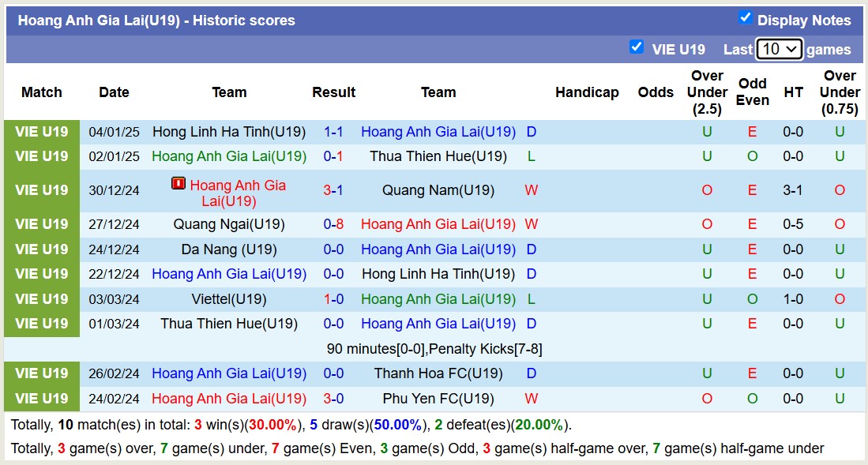The image size is (868, 465).
Task: Click the 1-1 result link
Action: pyautogui.click(x=333, y=132)
